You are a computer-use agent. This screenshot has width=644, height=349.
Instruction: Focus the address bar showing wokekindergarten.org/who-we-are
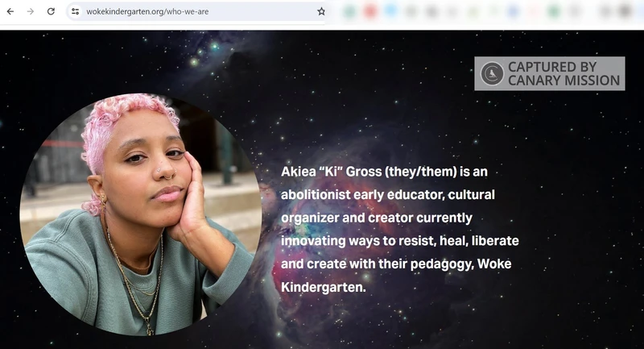(x=197, y=11)
